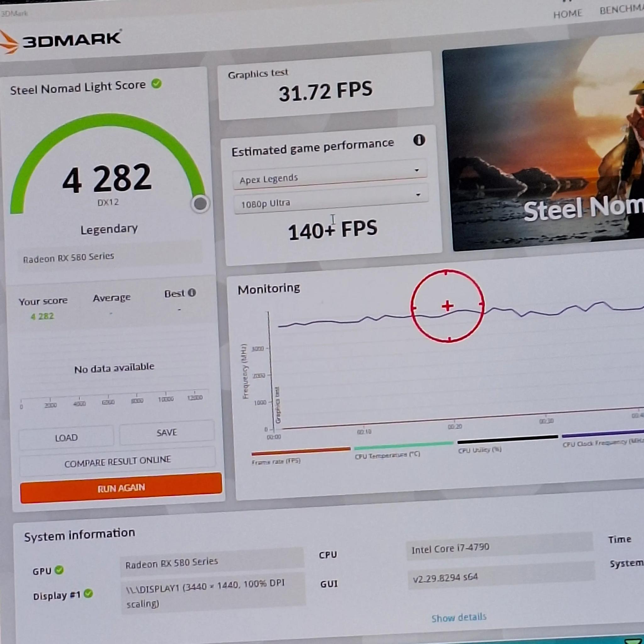Screen dimensions: 644x644
Task: Click Radeon RX 580 Series under Legendary
Action: [x=110, y=257]
